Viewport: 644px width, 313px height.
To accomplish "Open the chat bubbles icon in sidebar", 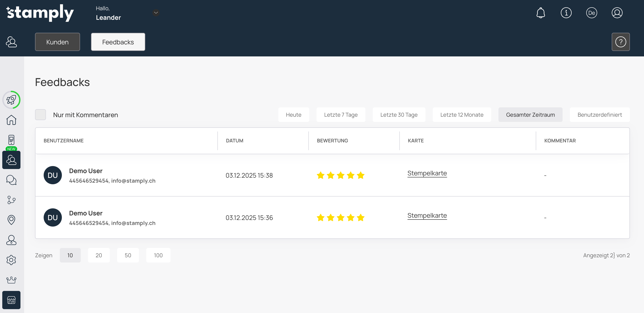I will [x=11, y=180].
